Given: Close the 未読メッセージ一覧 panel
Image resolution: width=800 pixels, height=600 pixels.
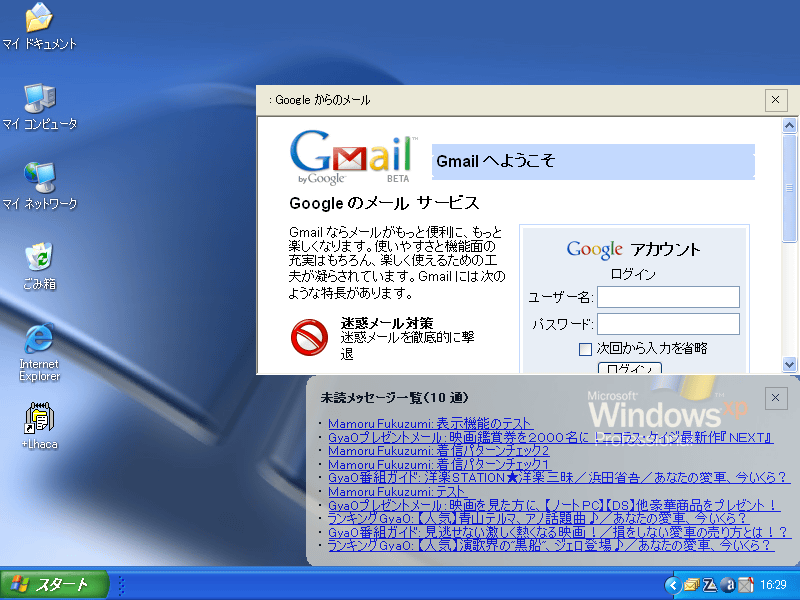Looking at the screenshot, I should [x=776, y=398].
